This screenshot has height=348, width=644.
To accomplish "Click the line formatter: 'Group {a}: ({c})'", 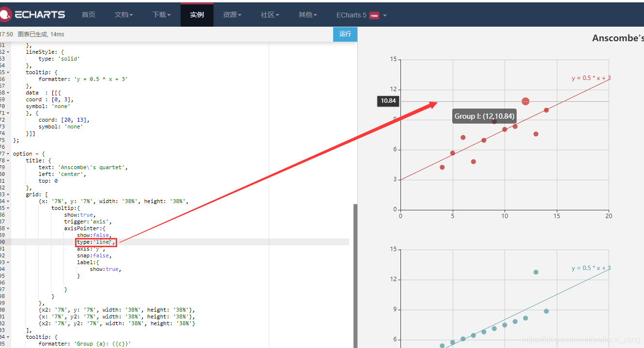I will [x=85, y=344].
